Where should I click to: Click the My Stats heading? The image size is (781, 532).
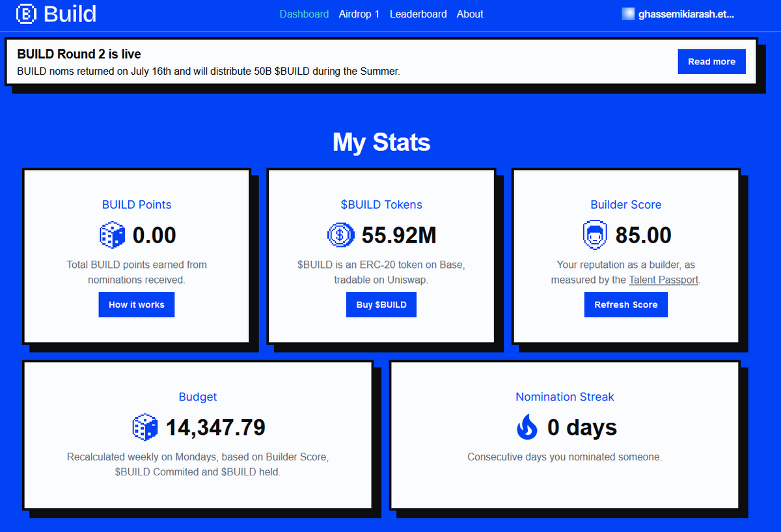click(x=381, y=142)
